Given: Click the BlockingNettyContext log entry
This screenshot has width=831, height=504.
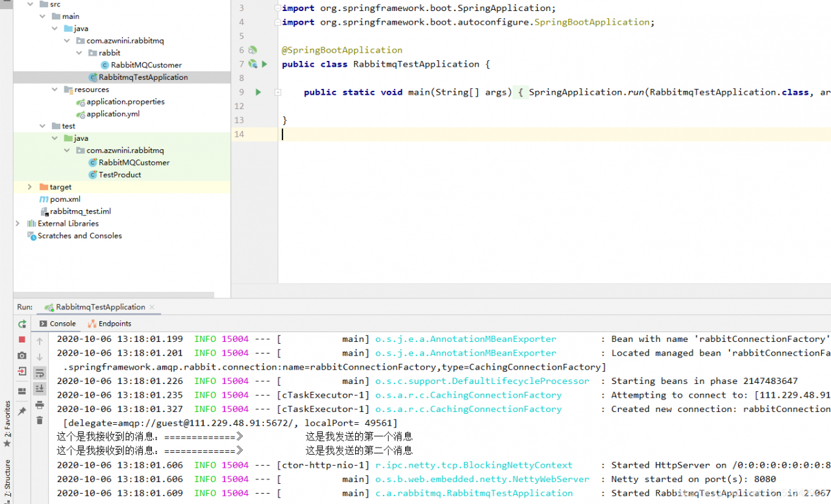Looking at the screenshot, I should point(443,465).
